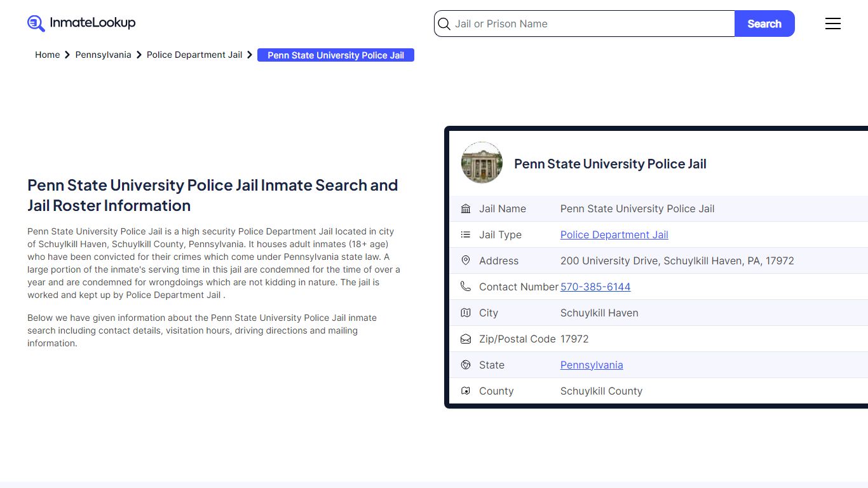Click the Jail Name building icon
The width and height of the screenshot is (868, 488).
pos(466,208)
